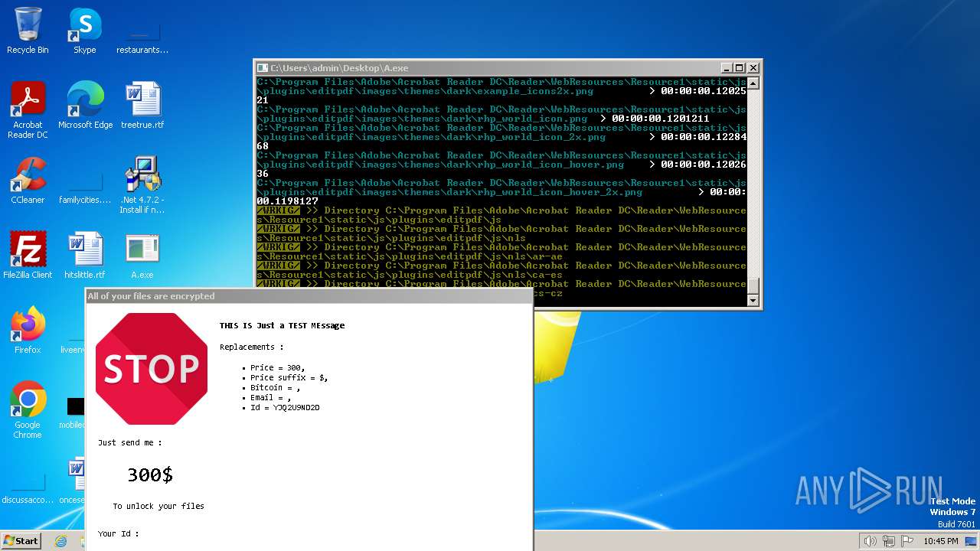Viewport: 980px width, 551px height.
Task: Click the 'Price suffix = $,' line
Action: pos(289,378)
